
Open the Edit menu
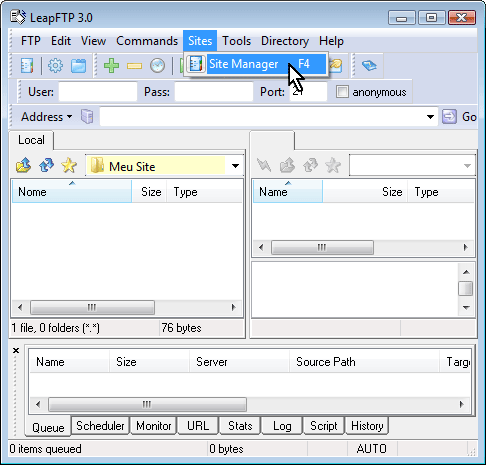[x=61, y=41]
